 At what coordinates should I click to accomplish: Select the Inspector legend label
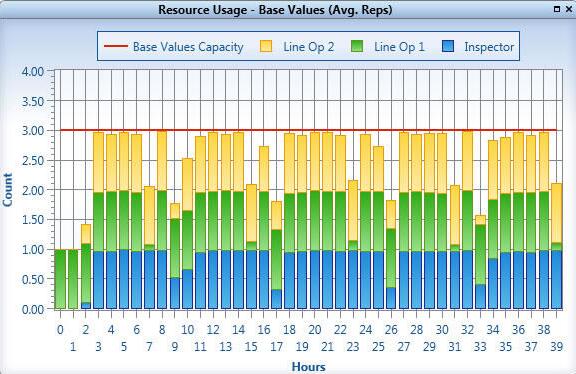click(x=489, y=47)
